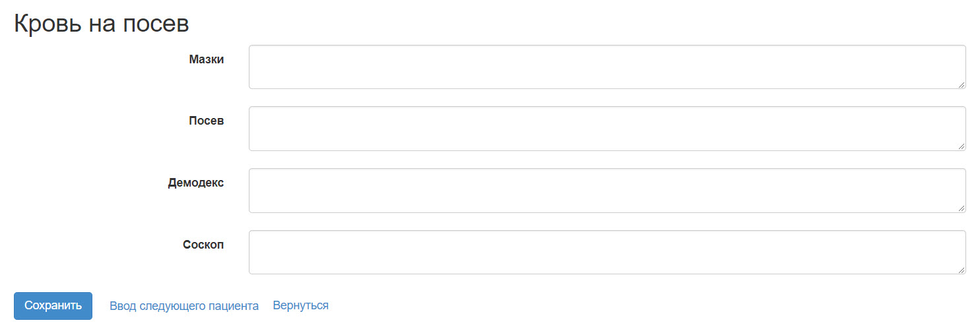Focus the Мазки text area
Screen dimensions: 980x335
(606, 67)
